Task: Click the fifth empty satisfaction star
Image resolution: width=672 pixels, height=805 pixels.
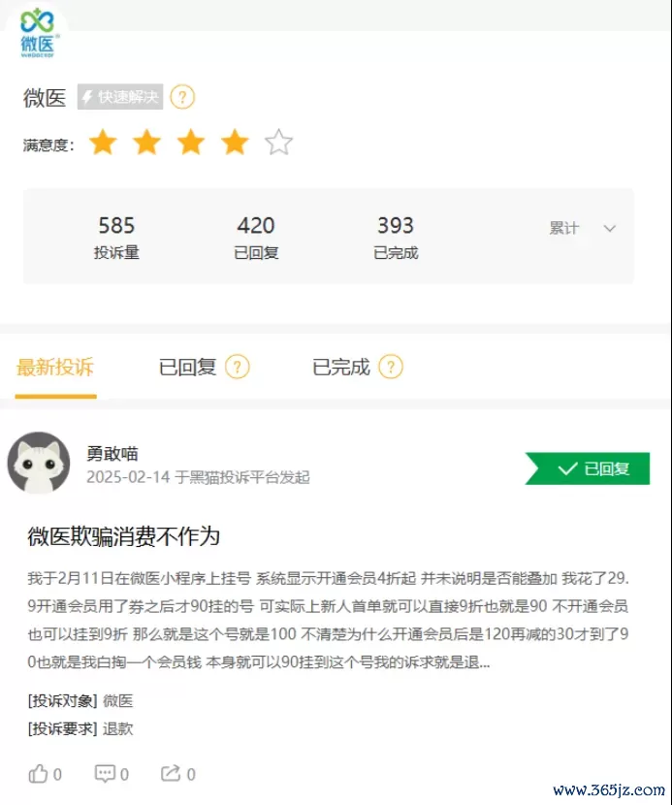Action: pyautogui.click(x=278, y=143)
